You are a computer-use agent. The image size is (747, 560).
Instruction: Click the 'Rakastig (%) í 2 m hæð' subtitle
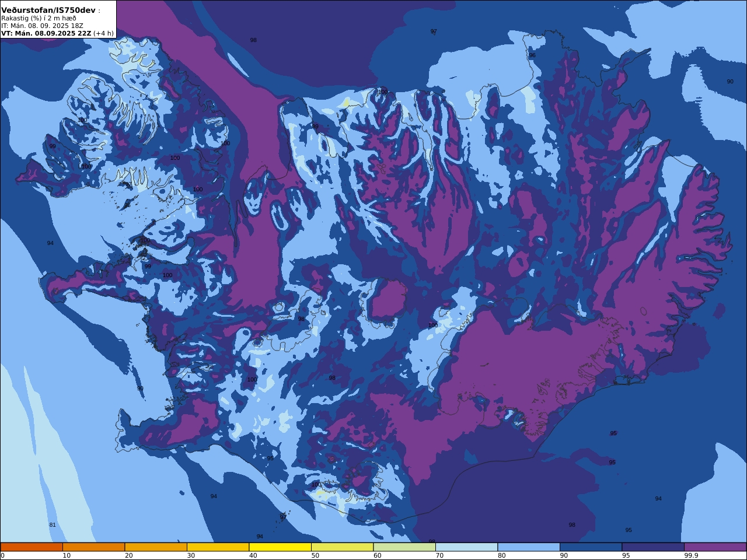[39, 19]
